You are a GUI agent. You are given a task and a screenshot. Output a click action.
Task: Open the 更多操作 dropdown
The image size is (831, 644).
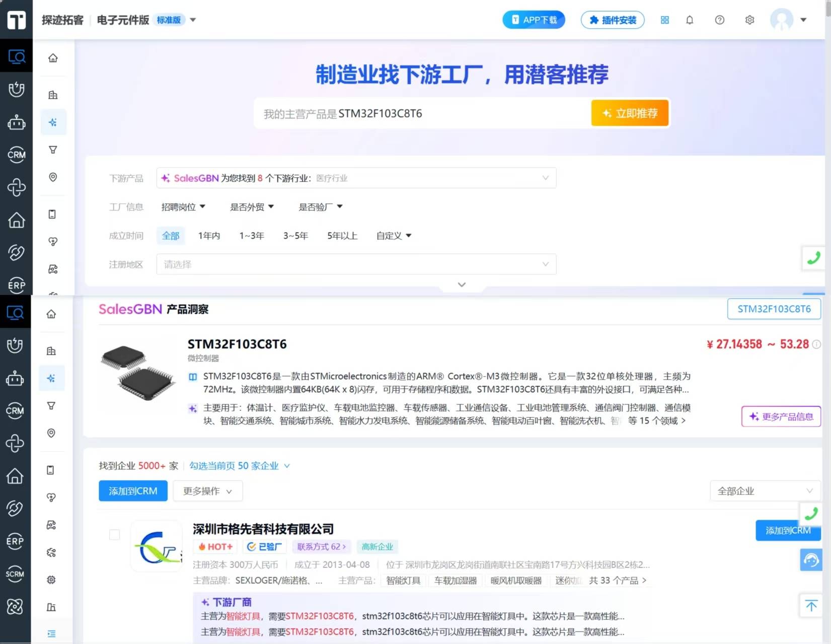[208, 491]
